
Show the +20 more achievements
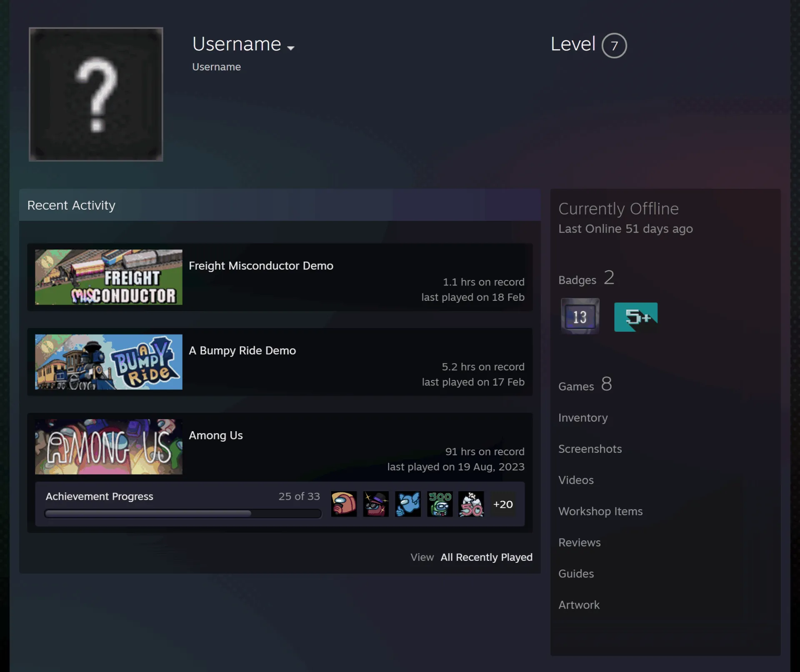[x=503, y=504]
